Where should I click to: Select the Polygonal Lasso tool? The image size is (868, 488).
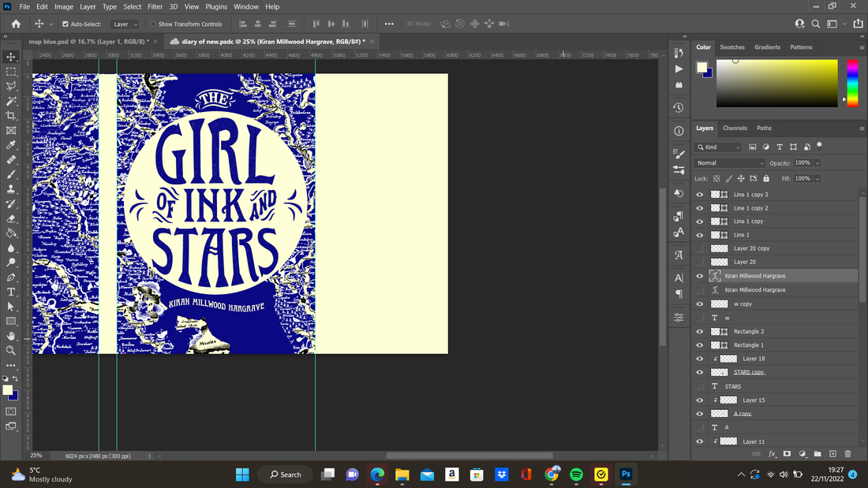pyautogui.click(x=10, y=86)
